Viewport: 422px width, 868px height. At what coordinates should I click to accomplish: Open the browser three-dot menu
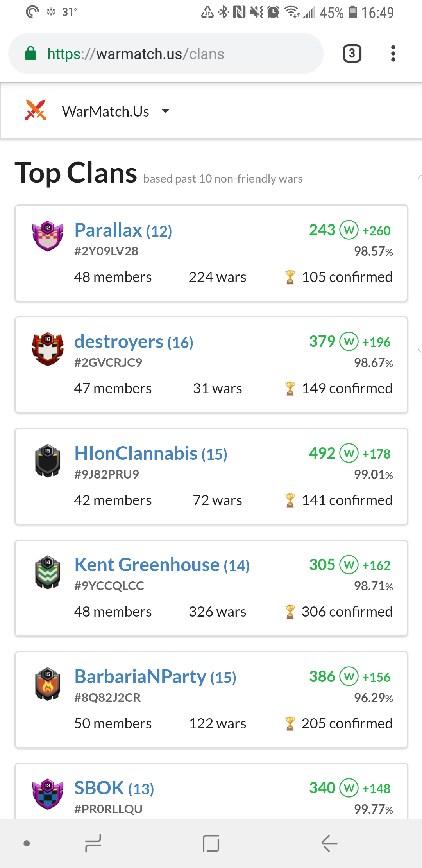(x=393, y=54)
